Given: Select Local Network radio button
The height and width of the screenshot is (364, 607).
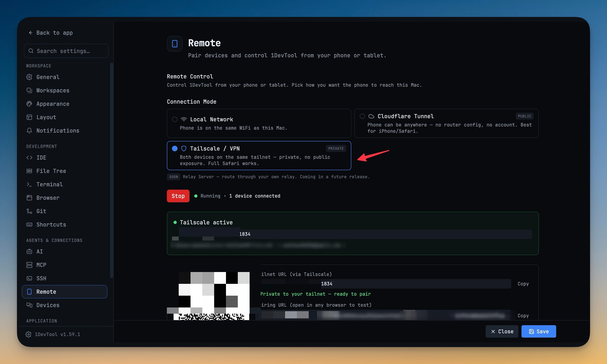Looking at the screenshot, I should [x=174, y=119].
